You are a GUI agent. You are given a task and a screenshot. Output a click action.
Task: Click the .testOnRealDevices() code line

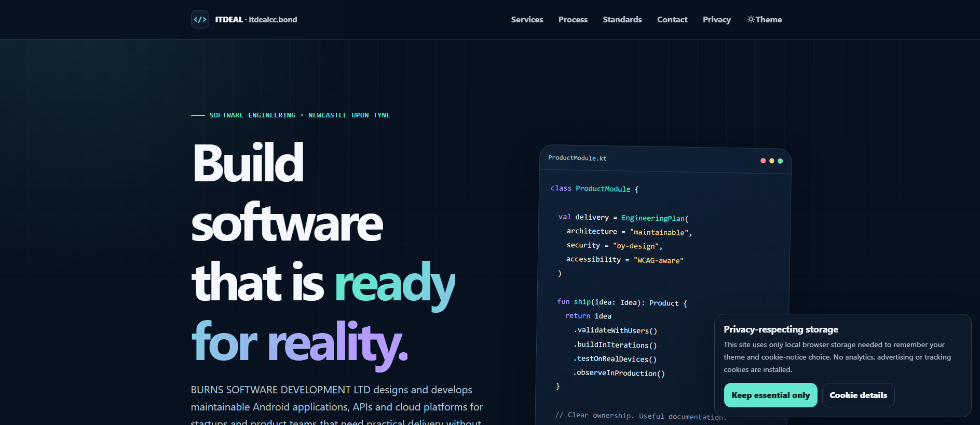[615, 359]
